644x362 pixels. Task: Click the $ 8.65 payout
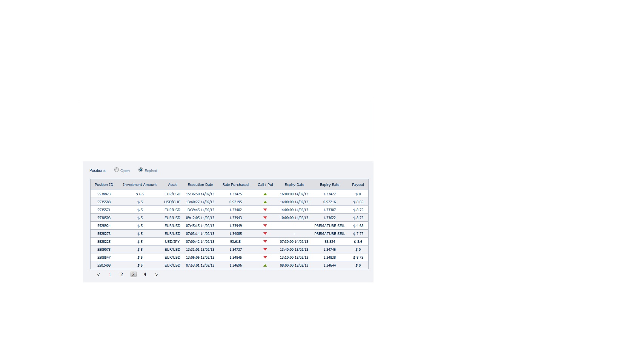point(358,202)
